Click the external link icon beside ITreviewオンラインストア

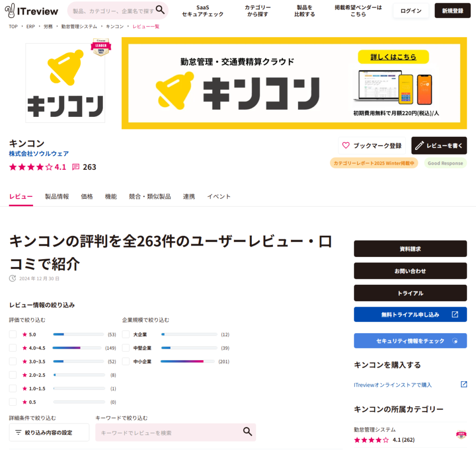pos(464,384)
